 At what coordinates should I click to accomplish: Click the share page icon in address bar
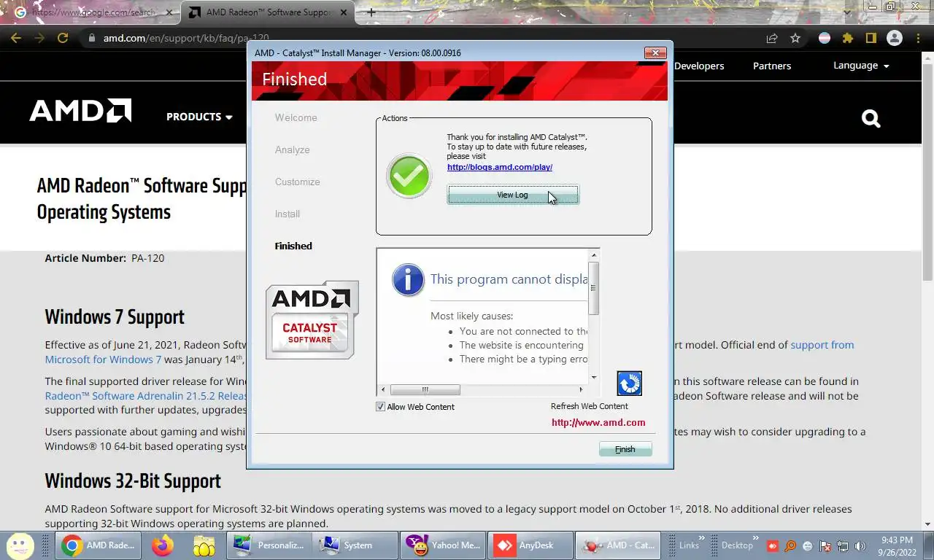[772, 38]
